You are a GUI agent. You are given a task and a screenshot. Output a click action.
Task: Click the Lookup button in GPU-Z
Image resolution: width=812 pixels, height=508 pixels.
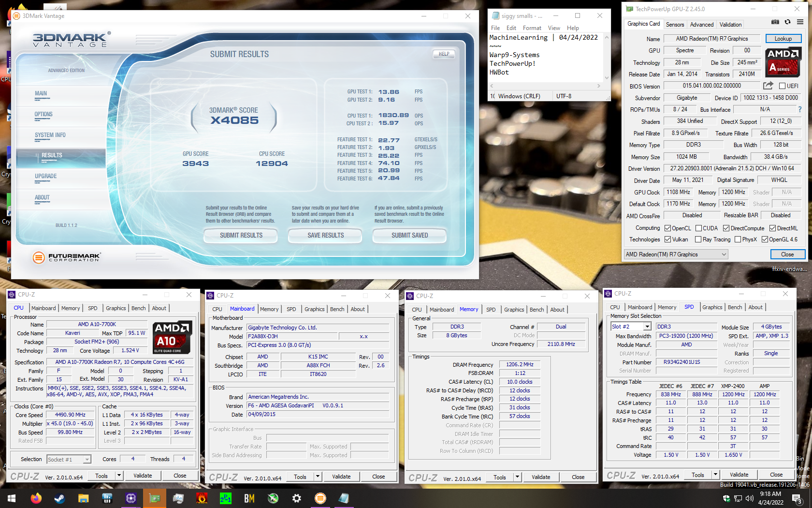coord(783,39)
